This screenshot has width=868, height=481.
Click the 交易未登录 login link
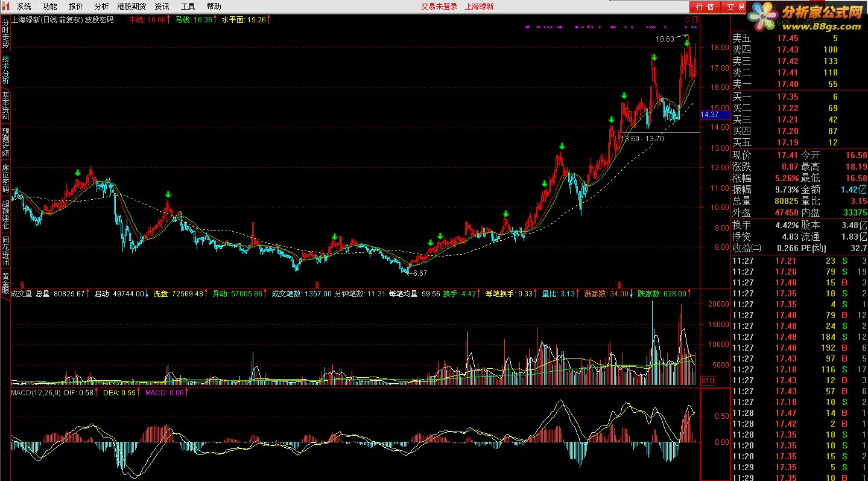pos(439,7)
